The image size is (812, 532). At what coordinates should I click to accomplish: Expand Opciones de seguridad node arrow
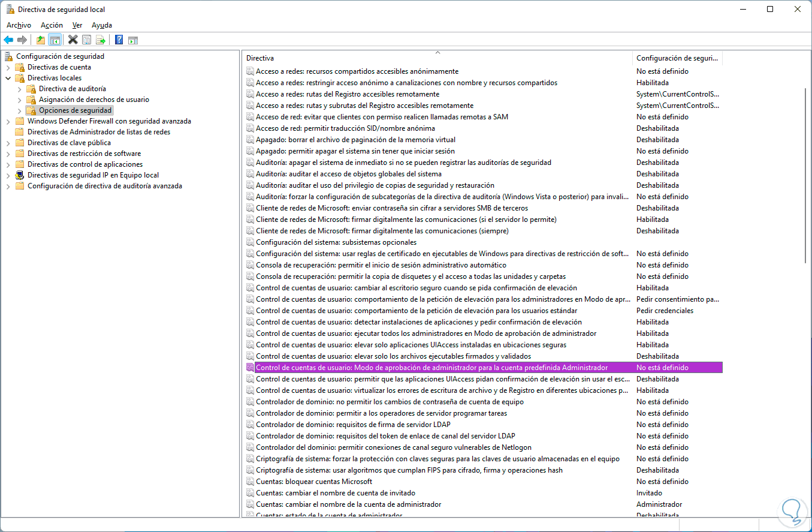point(20,110)
